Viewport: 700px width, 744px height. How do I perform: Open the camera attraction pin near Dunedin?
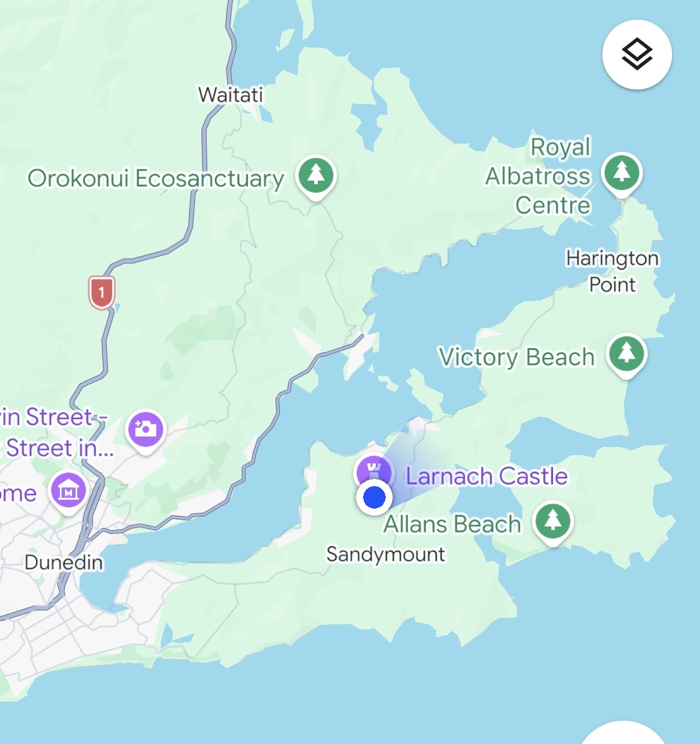pos(146,431)
